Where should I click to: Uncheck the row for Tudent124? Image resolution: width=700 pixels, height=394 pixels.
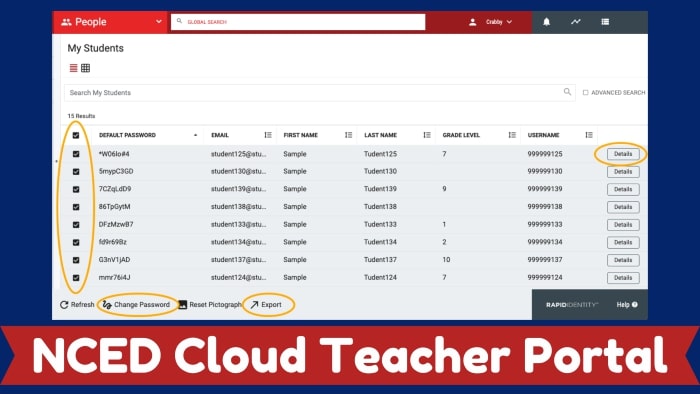(76, 278)
